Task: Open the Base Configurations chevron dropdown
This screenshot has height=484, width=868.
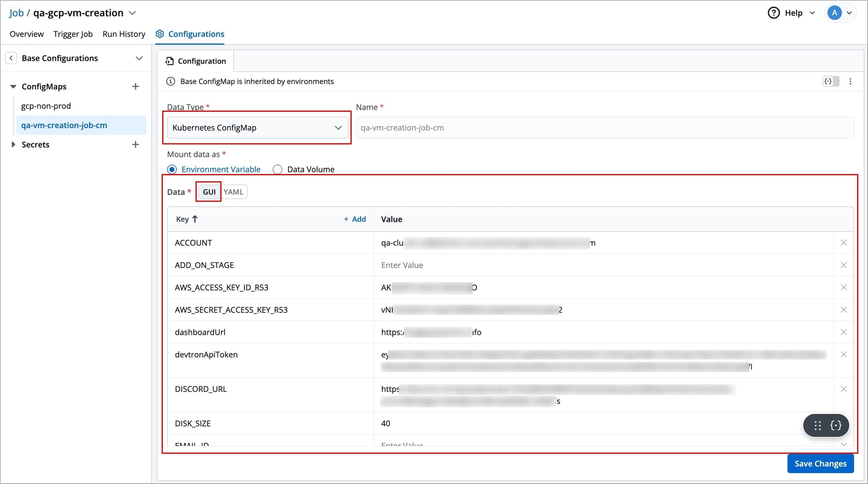Action: pos(139,58)
